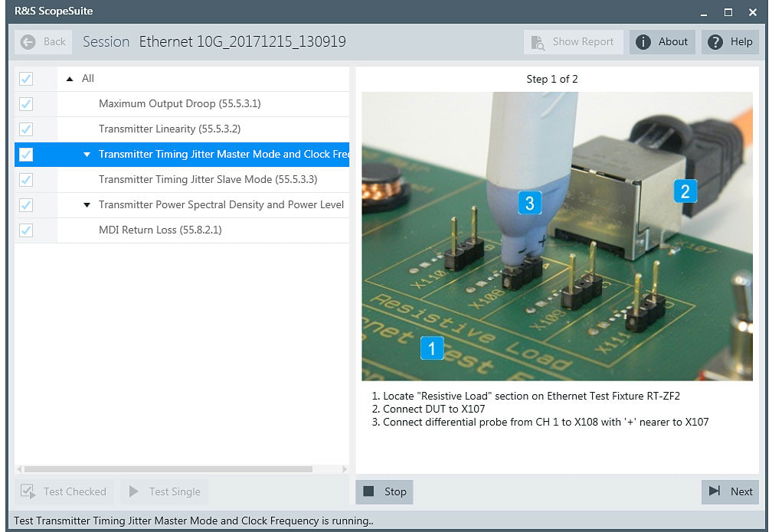
Task: Click the Back arrow icon
Action: click(28, 42)
